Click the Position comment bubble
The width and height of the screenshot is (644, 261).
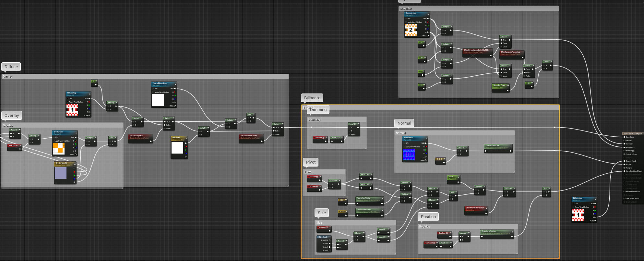[x=428, y=217]
